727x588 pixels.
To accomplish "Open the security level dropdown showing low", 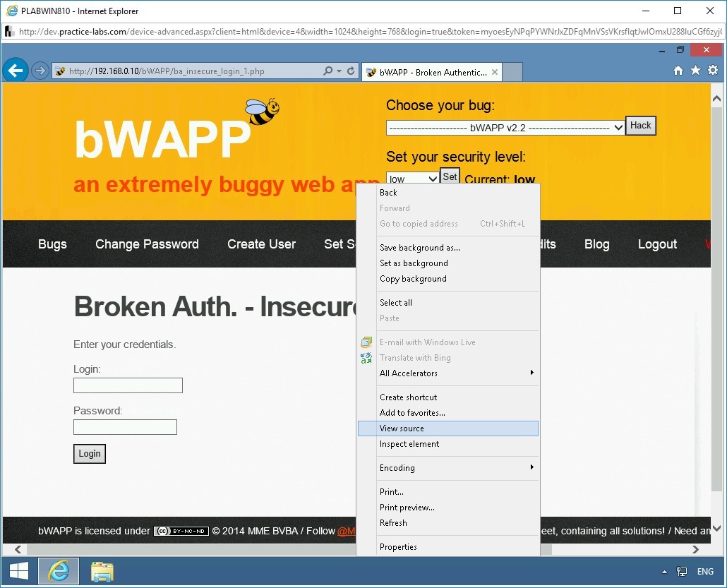I will coord(411,179).
